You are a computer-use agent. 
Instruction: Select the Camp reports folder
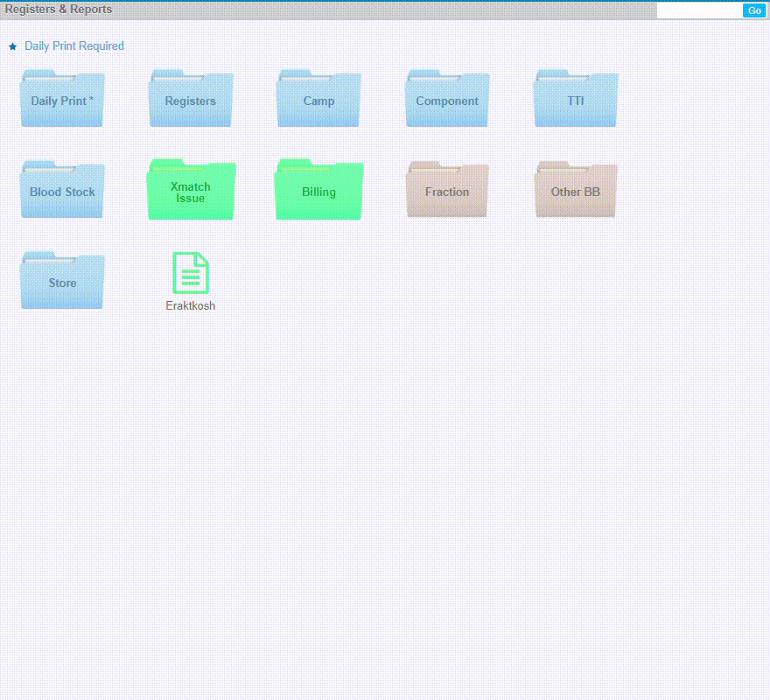click(x=318, y=100)
